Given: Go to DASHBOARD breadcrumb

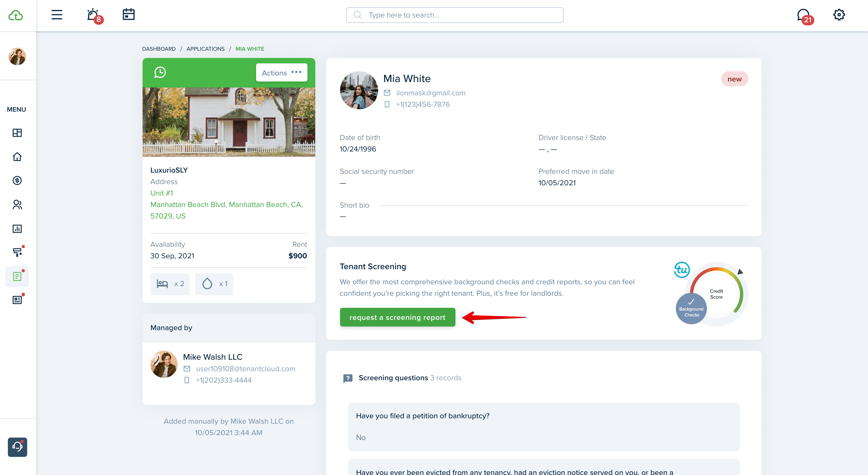Looking at the screenshot, I should tap(159, 49).
